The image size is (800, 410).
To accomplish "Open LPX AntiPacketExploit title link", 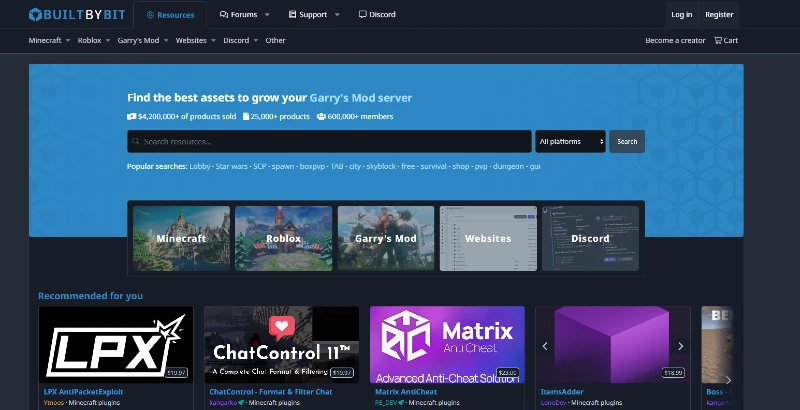I will 83,392.
